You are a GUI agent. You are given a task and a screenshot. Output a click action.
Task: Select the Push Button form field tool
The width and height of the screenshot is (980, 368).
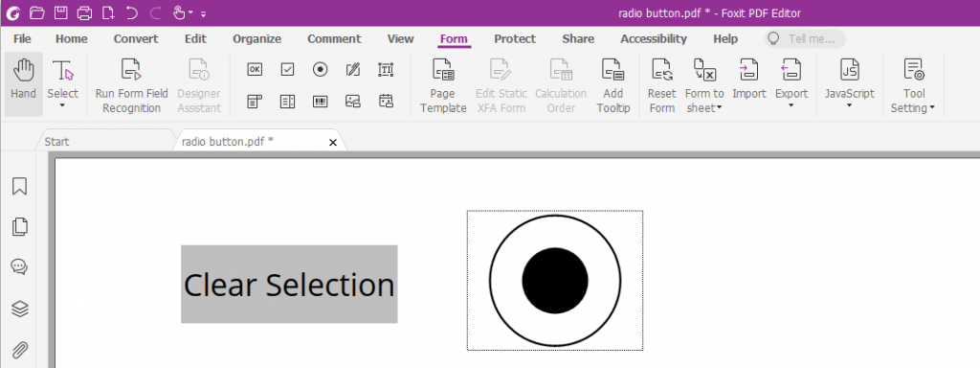(x=255, y=69)
